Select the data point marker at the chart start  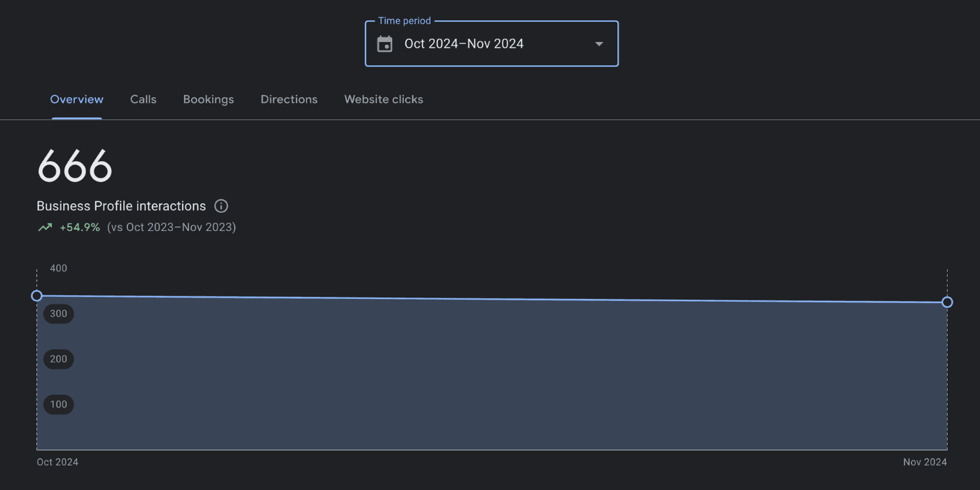point(36,295)
